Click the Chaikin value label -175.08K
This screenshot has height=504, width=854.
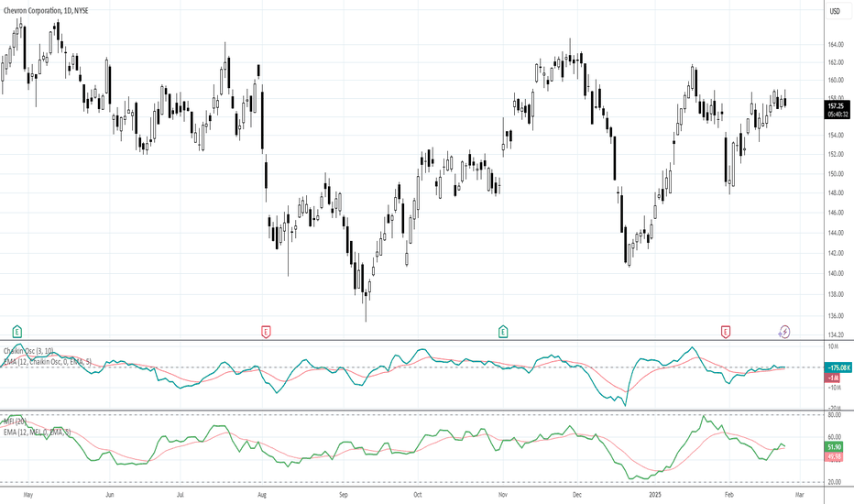point(838,367)
